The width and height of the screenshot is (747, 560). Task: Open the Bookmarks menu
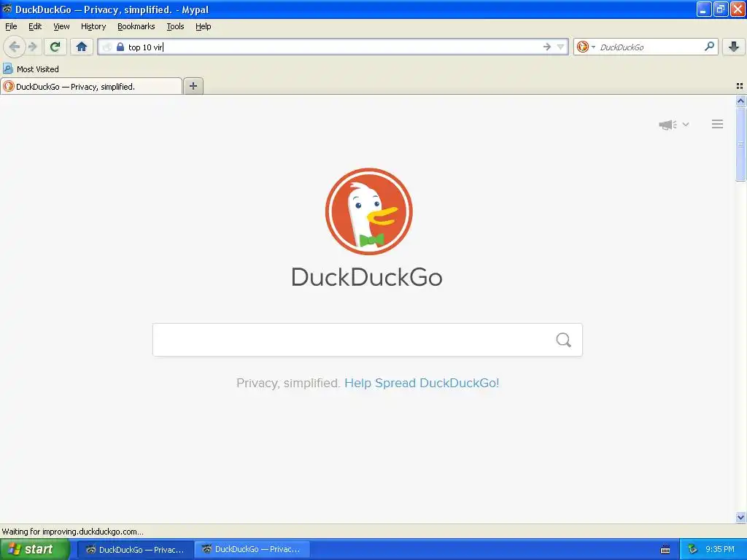pos(136,26)
